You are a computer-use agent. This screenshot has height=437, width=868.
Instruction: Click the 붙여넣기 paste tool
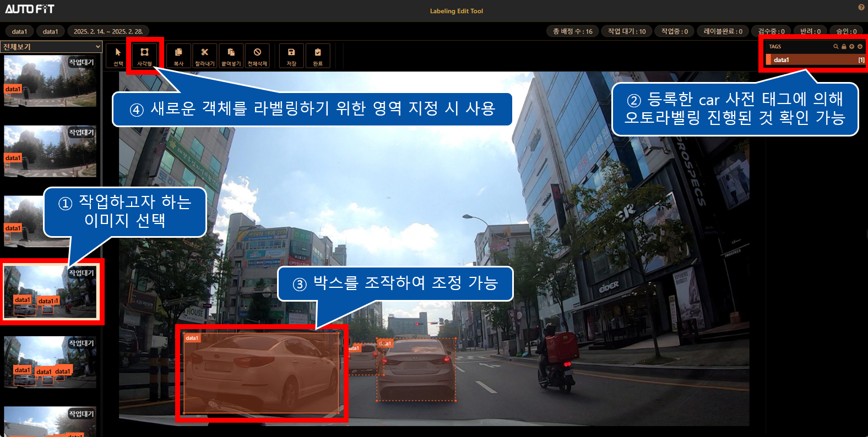231,56
